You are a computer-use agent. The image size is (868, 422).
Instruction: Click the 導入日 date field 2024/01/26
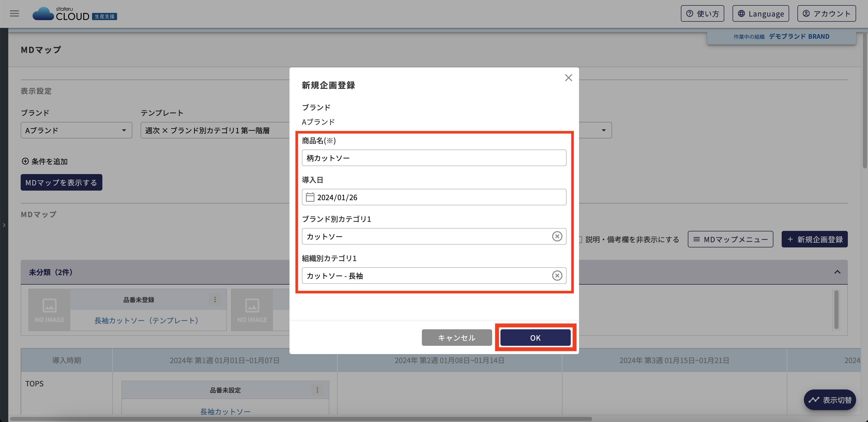click(x=434, y=197)
